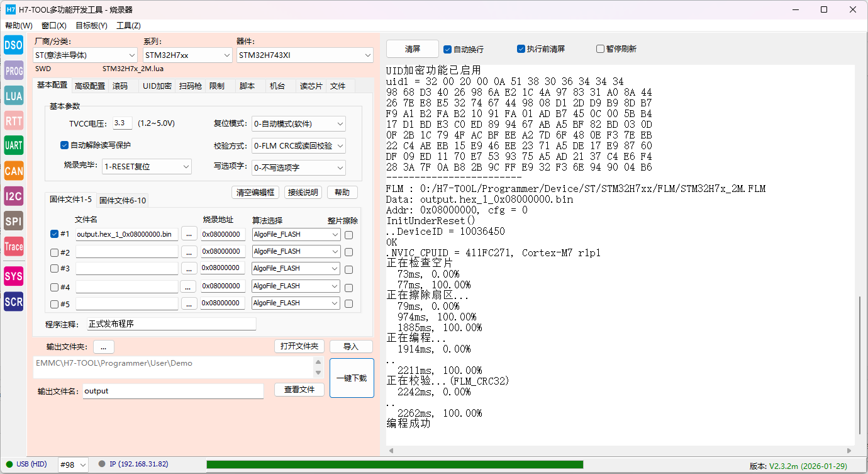This screenshot has width=868, height=474.
Task: Click the #1 烧录地址 0x08000000 field
Action: [x=223, y=234]
